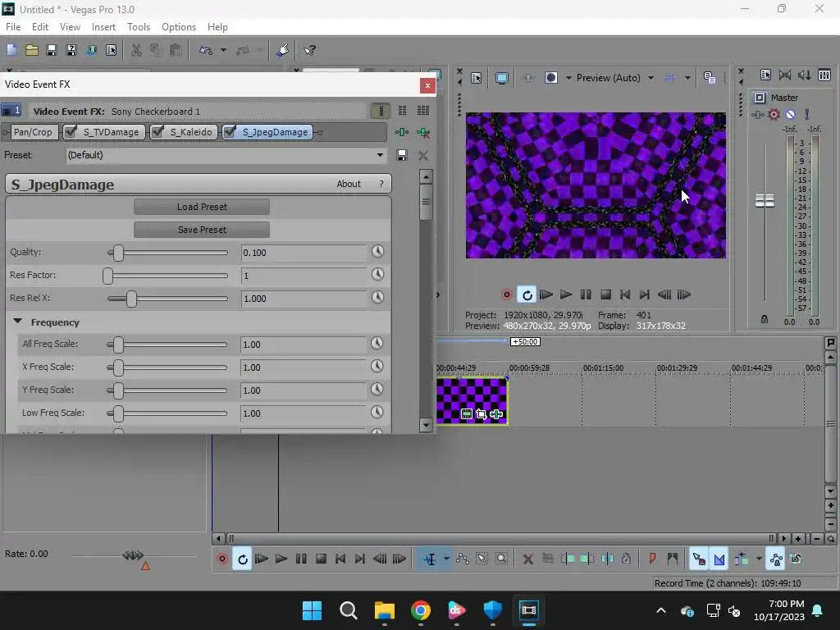Click the Load Preset button
The width and height of the screenshot is (840, 630).
pyautogui.click(x=202, y=207)
